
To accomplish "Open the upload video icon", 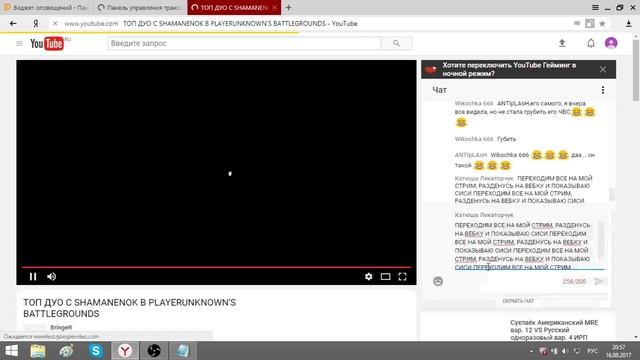I will (x=562, y=43).
